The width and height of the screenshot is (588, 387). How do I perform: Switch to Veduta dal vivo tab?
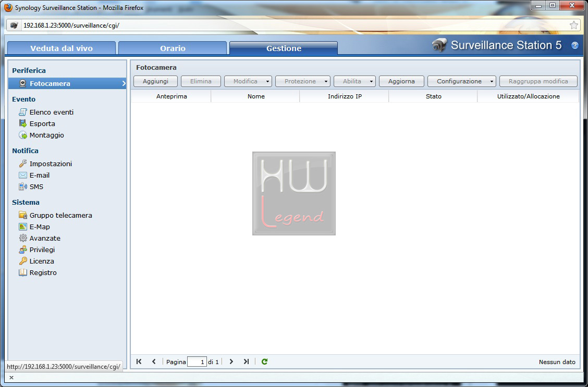coord(62,48)
